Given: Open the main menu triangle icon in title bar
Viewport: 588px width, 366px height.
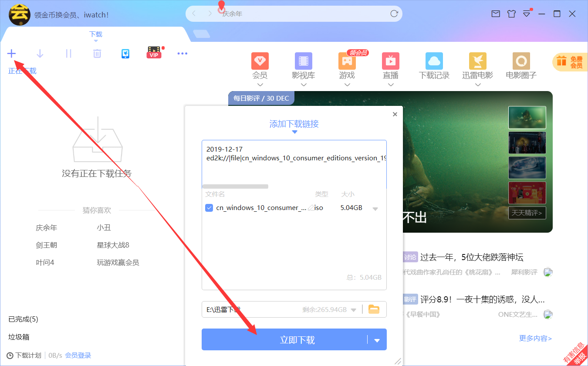Looking at the screenshot, I should (x=527, y=14).
